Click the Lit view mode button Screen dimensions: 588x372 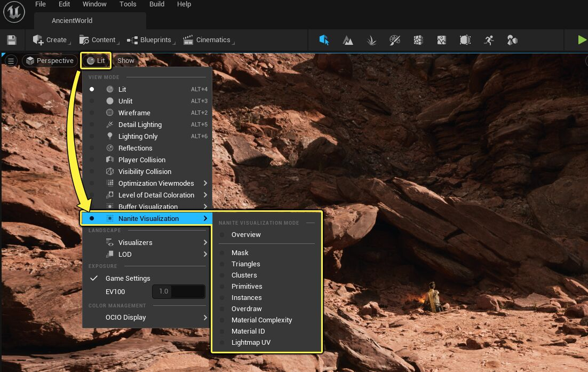pos(96,61)
